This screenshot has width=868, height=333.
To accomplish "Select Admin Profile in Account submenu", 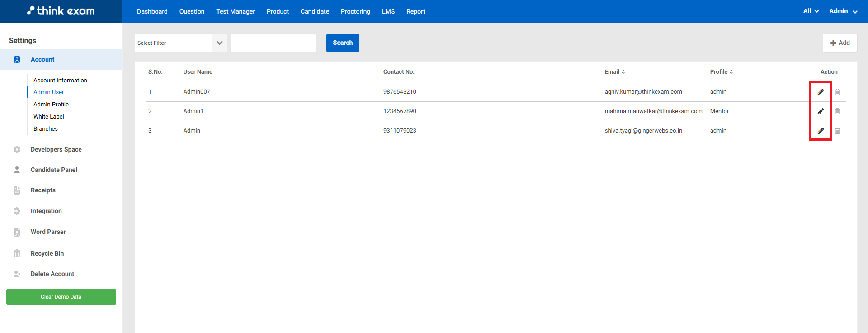I will [51, 104].
